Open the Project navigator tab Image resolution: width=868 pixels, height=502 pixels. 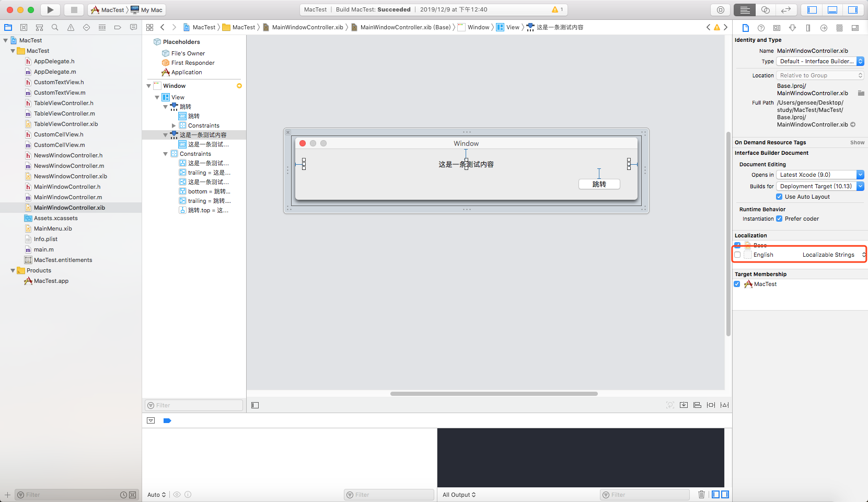(x=8, y=27)
